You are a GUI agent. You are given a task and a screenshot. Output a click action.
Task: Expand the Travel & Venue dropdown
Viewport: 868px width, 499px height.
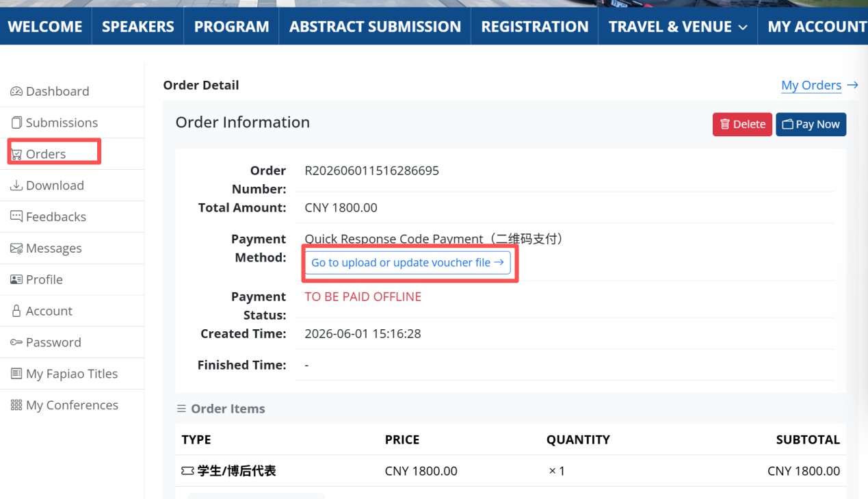678,27
